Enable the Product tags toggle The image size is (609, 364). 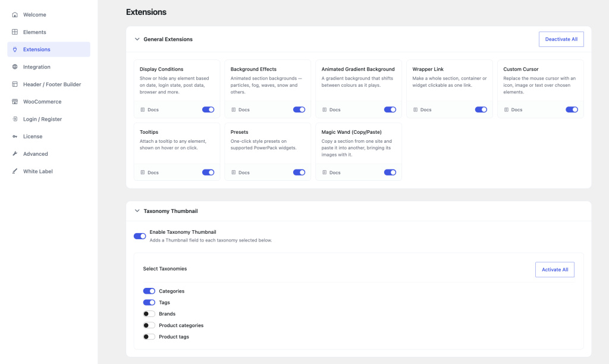point(149,337)
